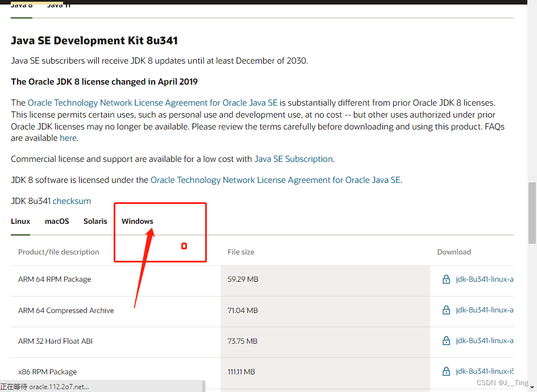The width and height of the screenshot is (537, 392).
Task: Click the 'Download' column header
Action: [x=454, y=252]
